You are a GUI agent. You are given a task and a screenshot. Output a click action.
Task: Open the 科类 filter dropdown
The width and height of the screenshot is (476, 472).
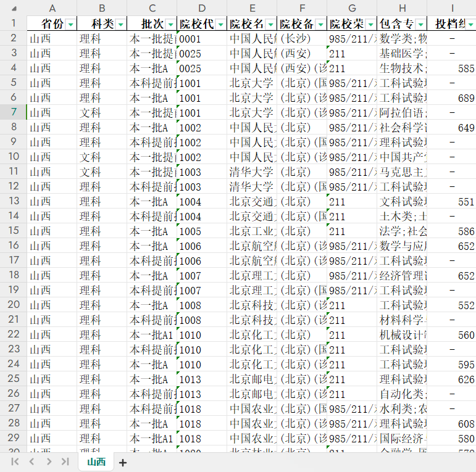(x=121, y=24)
